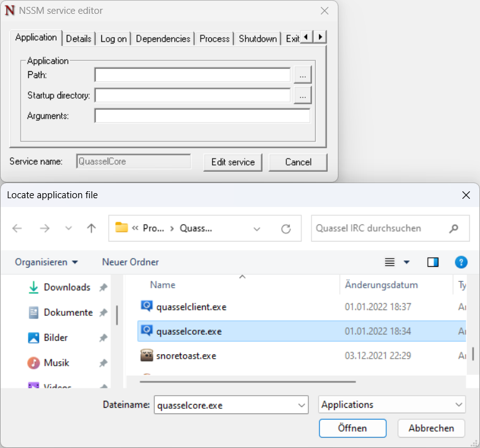The image size is (480, 448).
Task: Open view options dropdown arrow
Action: 406,262
